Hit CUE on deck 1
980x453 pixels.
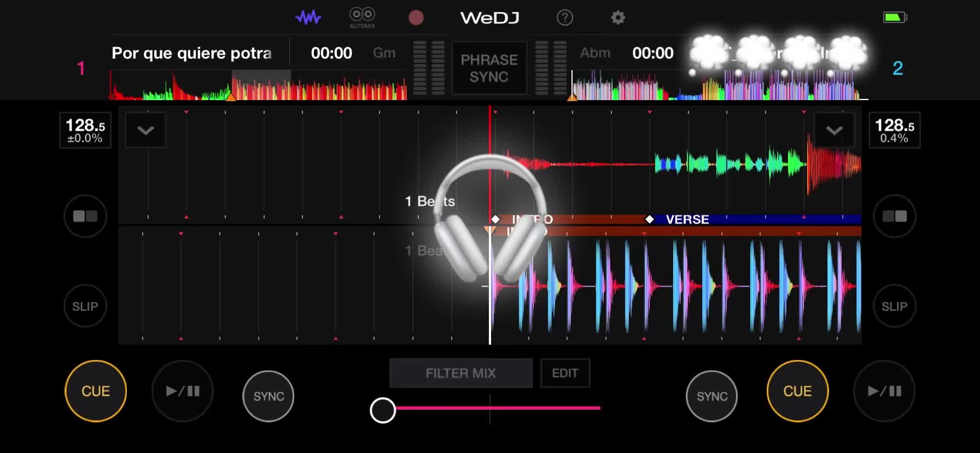pyautogui.click(x=96, y=391)
